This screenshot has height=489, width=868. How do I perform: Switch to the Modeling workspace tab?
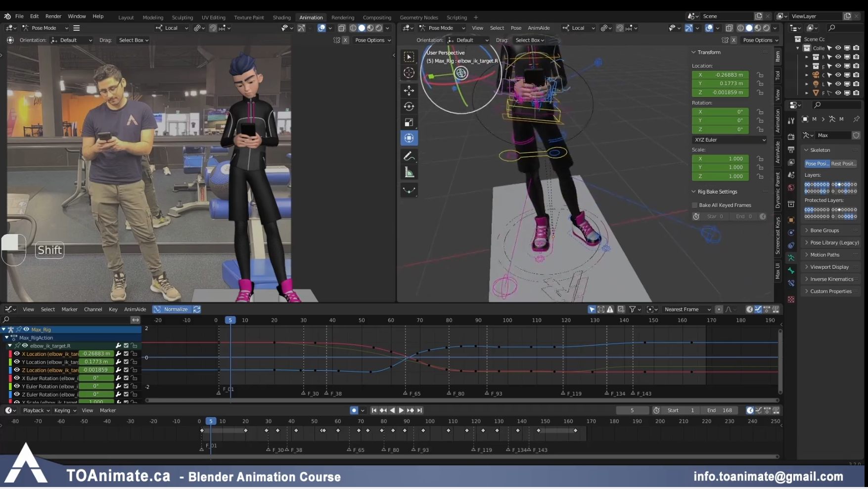point(153,17)
